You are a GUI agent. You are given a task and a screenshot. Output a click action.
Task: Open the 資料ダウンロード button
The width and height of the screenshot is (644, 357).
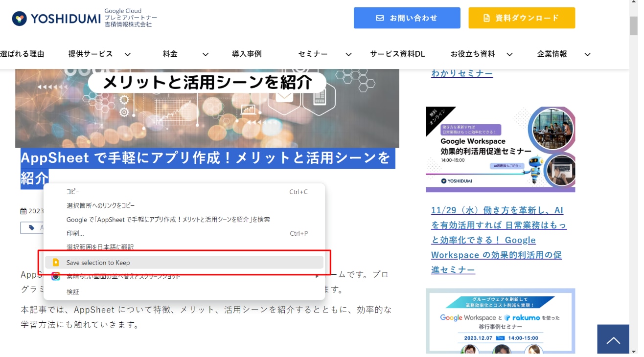point(522,18)
